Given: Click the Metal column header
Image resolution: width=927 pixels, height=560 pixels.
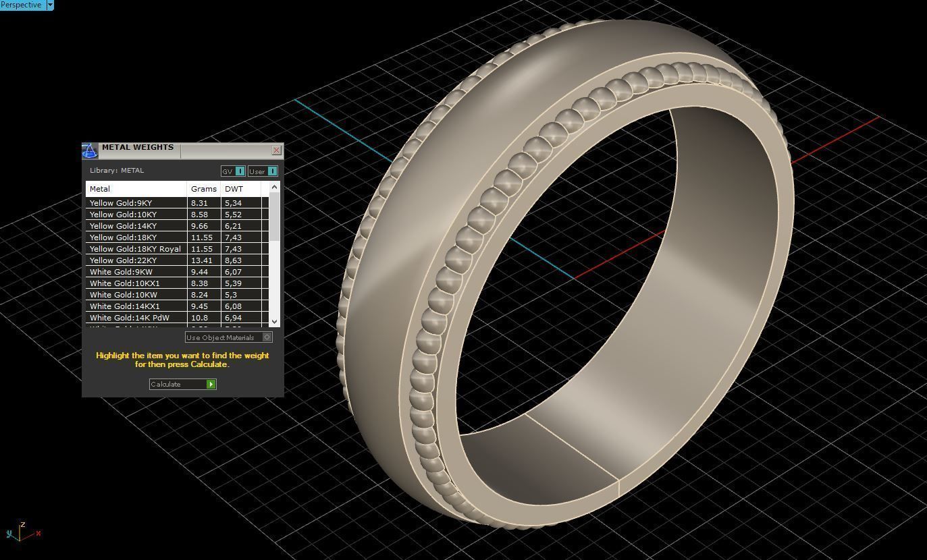Looking at the screenshot, I should [136, 189].
